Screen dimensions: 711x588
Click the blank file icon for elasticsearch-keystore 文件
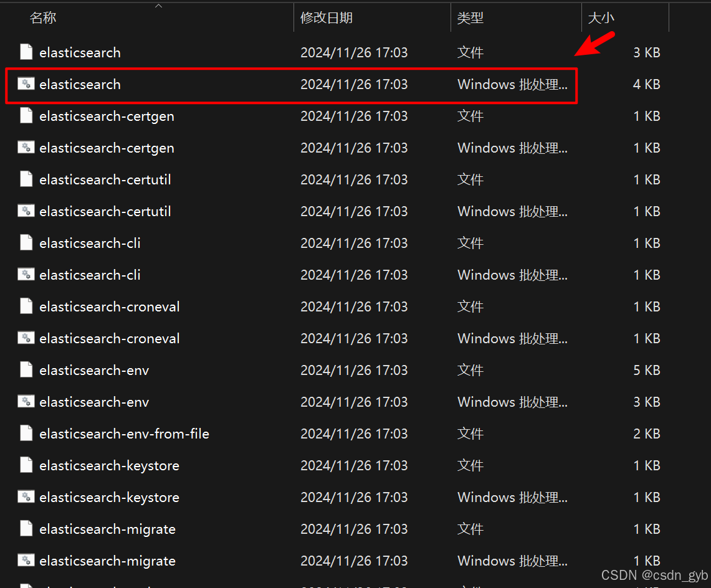pyautogui.click(x=26, y=465)
